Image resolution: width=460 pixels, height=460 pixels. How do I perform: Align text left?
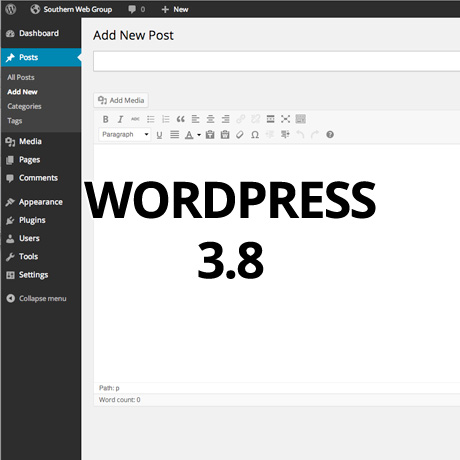point(195,119)
